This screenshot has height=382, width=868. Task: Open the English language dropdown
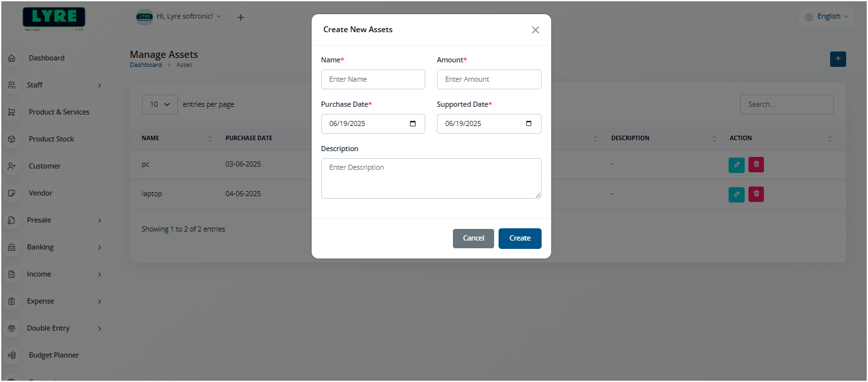coord(826,16)
